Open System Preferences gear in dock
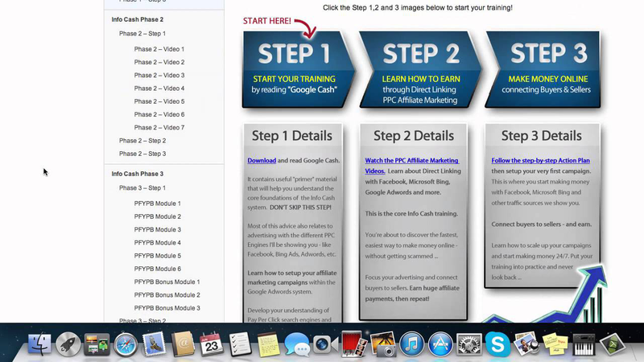The width and height of the screenshot is (644, 362). [x=469, y=345]
